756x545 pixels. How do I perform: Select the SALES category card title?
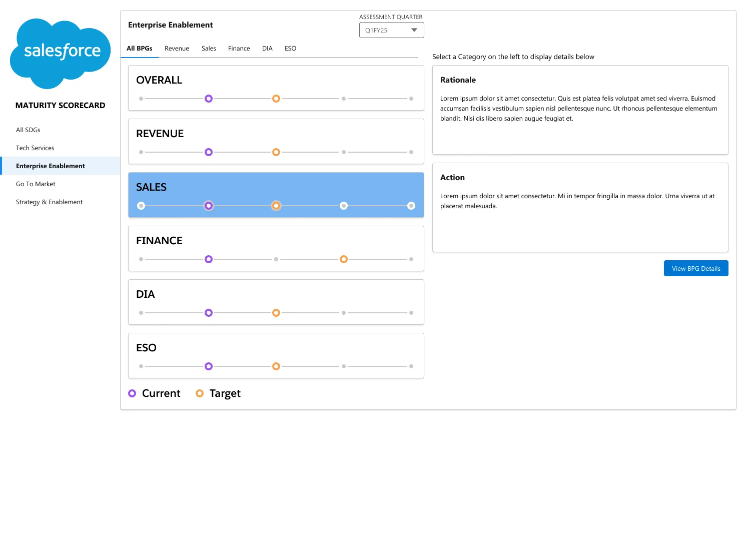point(151,187)
